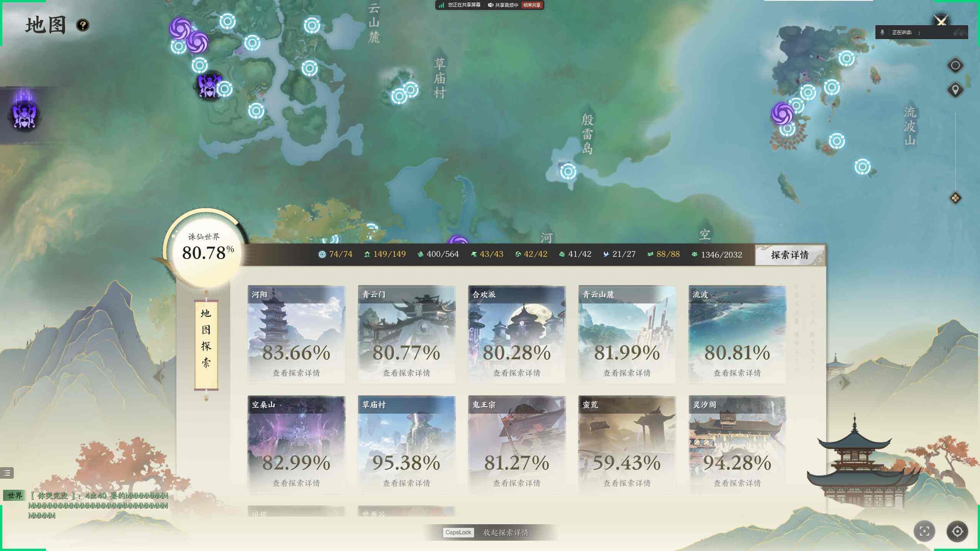Click the 1346/2032 counter value
Screen dimensions: 980x551
722,255
